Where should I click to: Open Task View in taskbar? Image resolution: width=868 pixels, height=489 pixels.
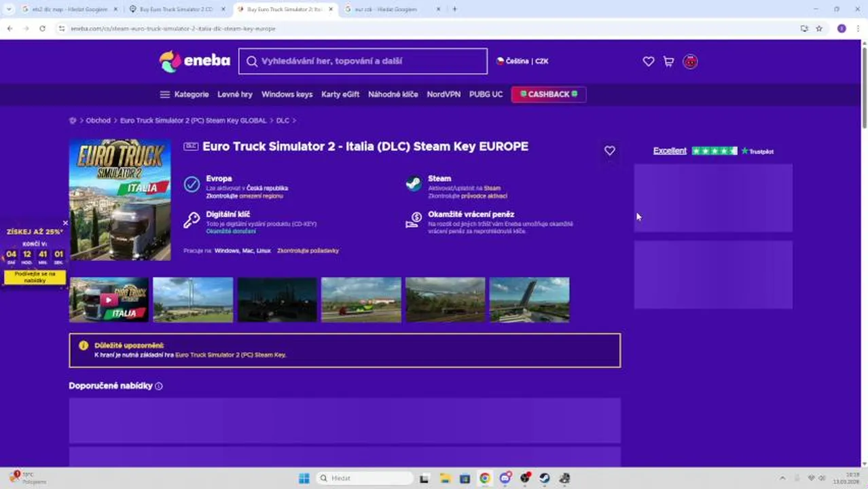tap(424, 478)
